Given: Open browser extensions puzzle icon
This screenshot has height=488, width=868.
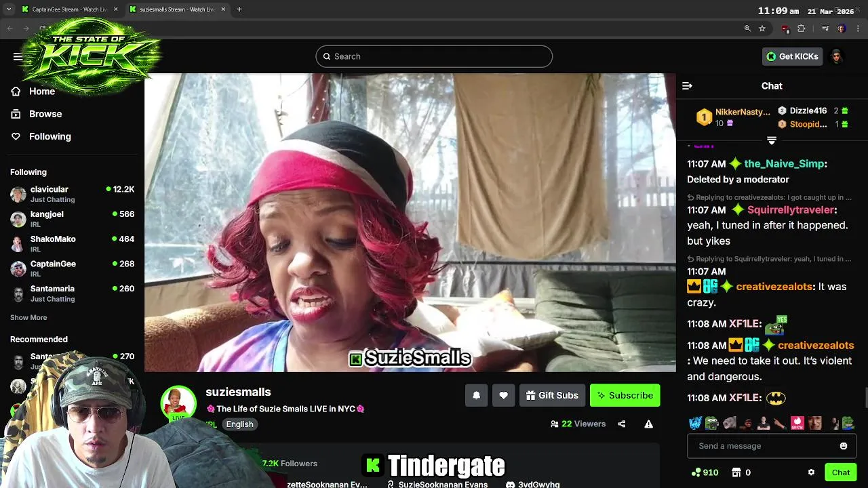Looking at the screenshot, I should [x=802, y=28].
